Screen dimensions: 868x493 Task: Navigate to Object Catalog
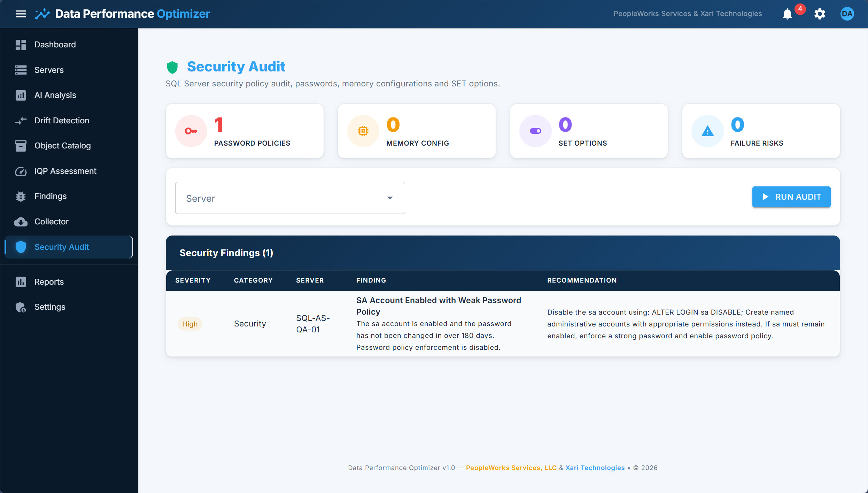click(62, 146)
